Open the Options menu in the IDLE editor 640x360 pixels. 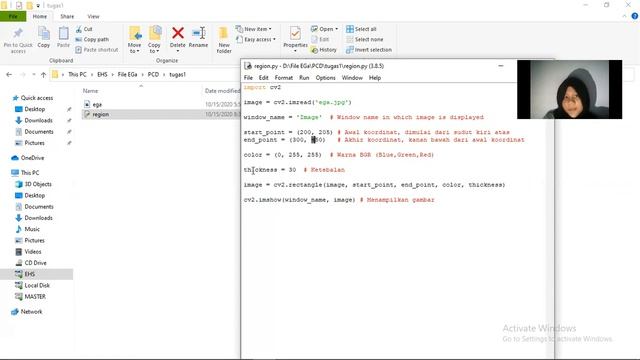coord(325,78)
